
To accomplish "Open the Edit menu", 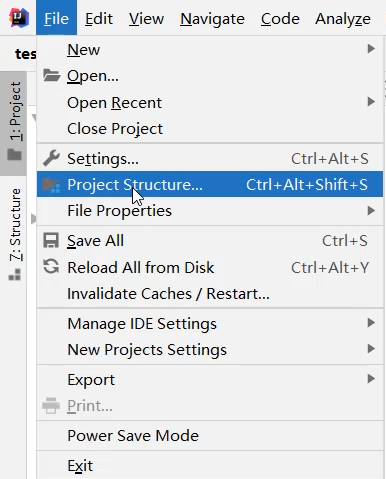I will pos(99,18).
